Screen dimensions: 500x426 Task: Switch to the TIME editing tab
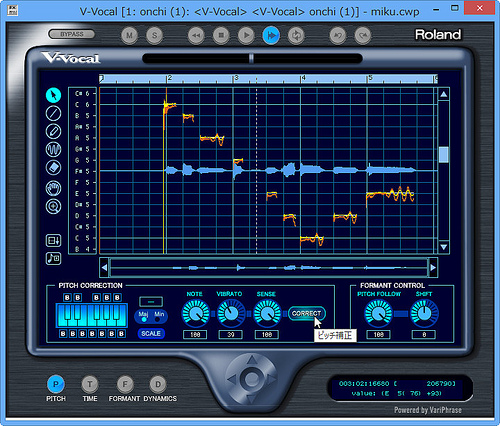click(90, 384)
